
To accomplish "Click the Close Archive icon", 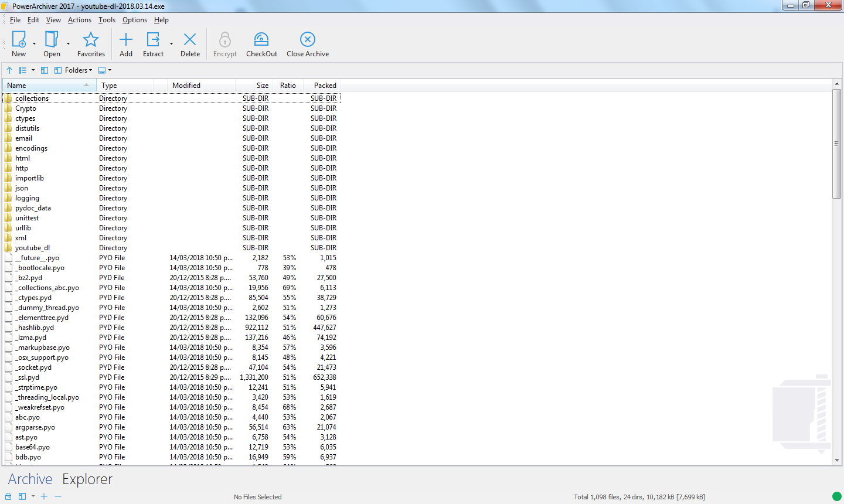I will point(308,39).
